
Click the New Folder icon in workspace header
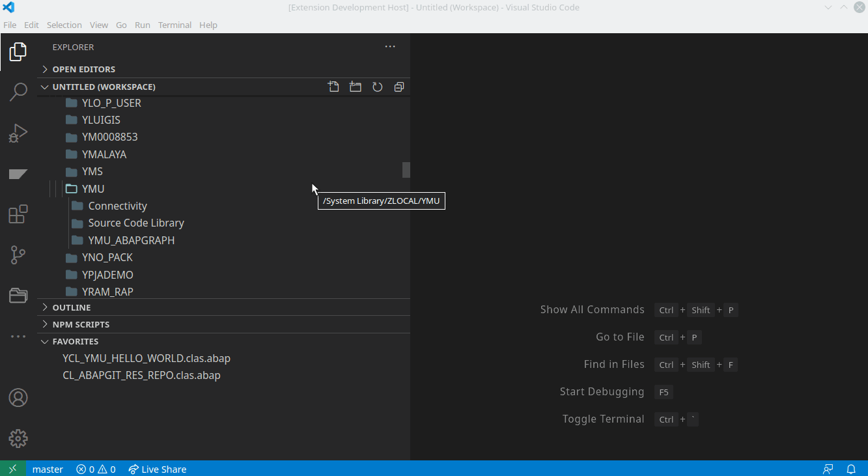[356, 87]
